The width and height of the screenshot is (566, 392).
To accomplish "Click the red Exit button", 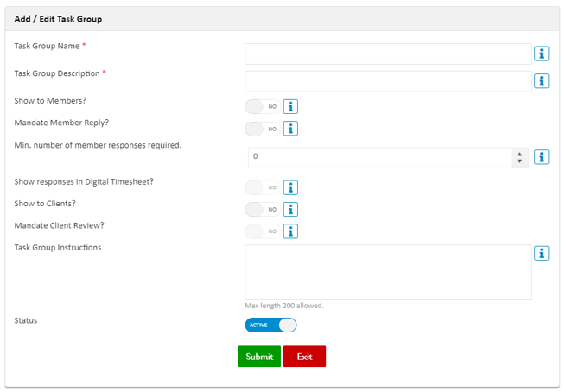I will 304,357.
